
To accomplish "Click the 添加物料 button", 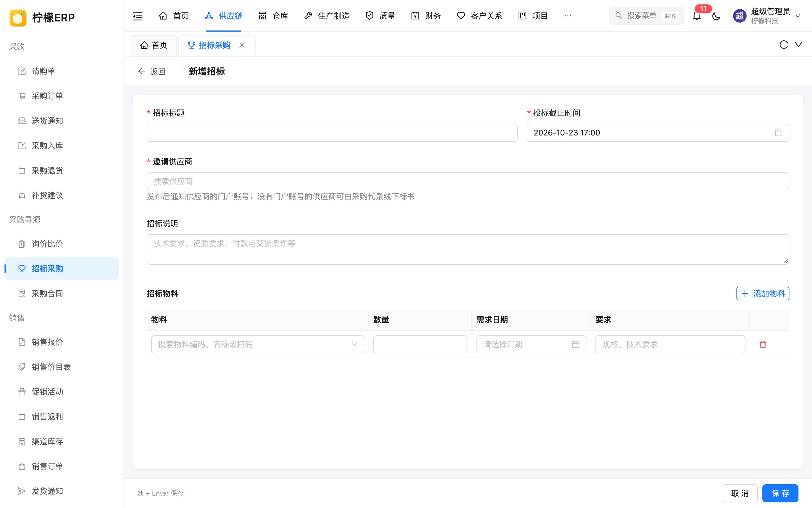I will pyautogui.click(x=763, y=294).
